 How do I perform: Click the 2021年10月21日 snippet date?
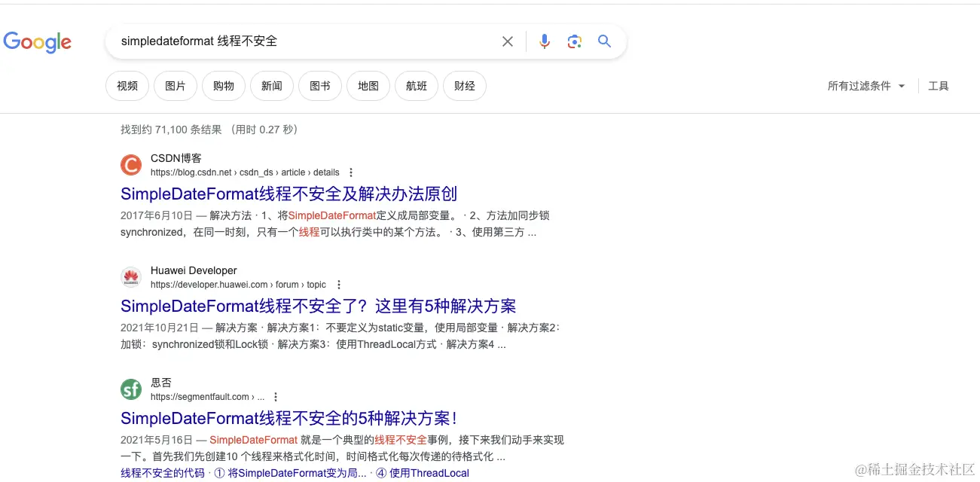pos(160,328)
